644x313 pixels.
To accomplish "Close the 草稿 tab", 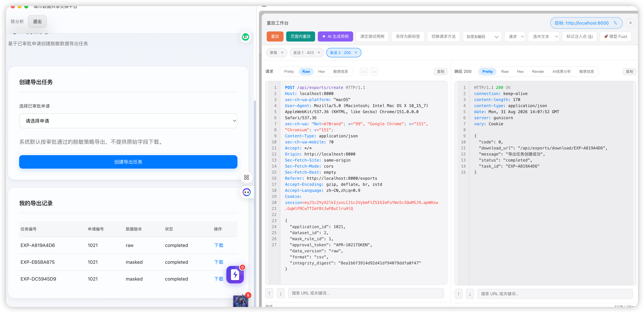I will (282, 52).
